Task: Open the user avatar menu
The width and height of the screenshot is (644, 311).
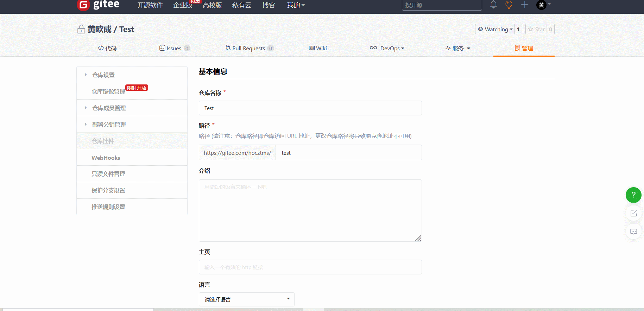Action: click(542, 5)
